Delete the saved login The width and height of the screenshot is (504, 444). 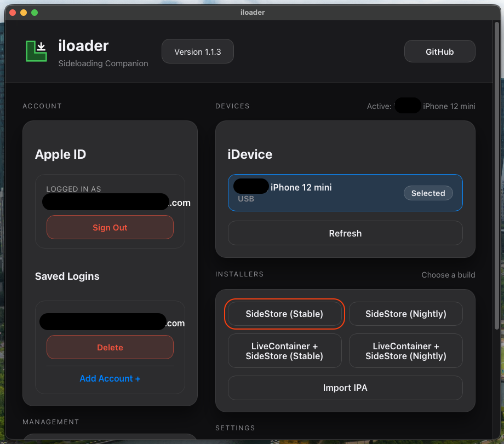110,347
